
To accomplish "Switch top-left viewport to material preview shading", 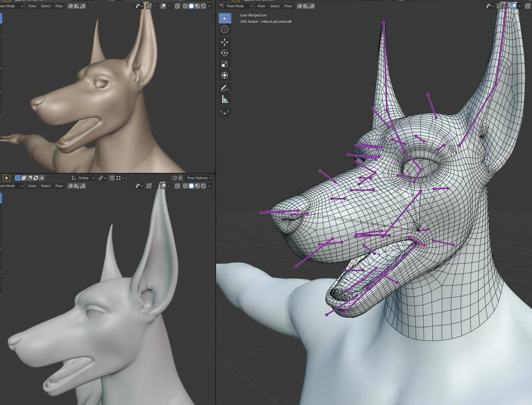I will (197, 6).
